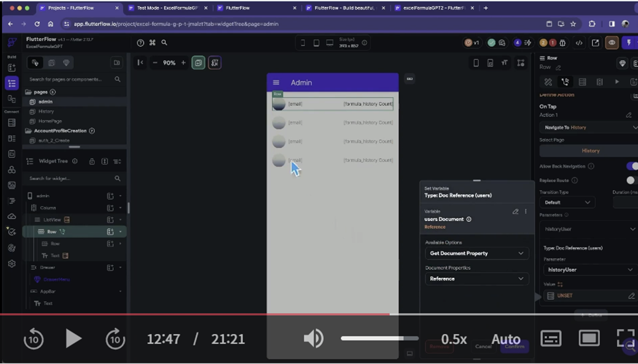The image size is (638, 364).
Task: Skip the video forward 10 seconds
Action: pyautogui.click(x=115, y=339)
